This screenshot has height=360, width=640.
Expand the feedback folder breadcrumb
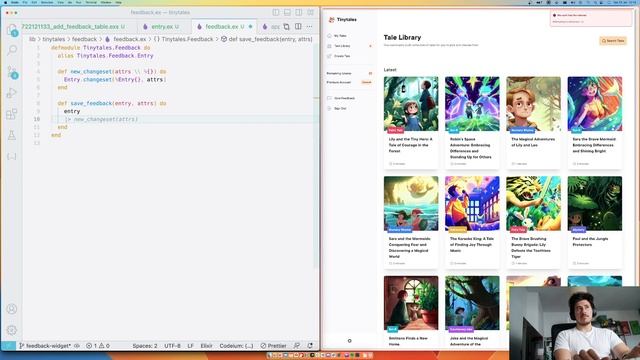pyautogui.click(x=84, y=39)
